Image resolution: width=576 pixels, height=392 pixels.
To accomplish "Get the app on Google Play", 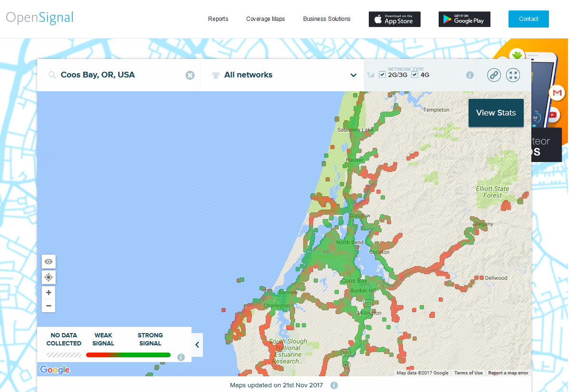I will [464, 19].
